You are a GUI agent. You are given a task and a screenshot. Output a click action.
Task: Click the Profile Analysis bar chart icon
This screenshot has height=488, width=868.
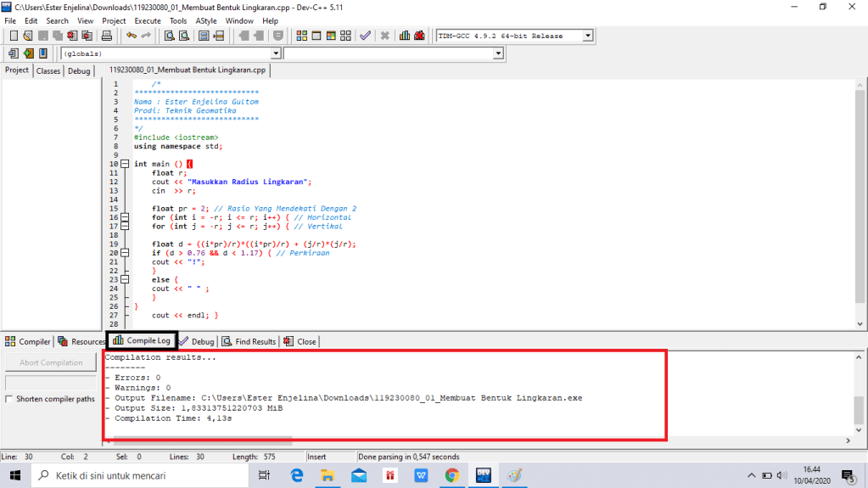(405, 36)
